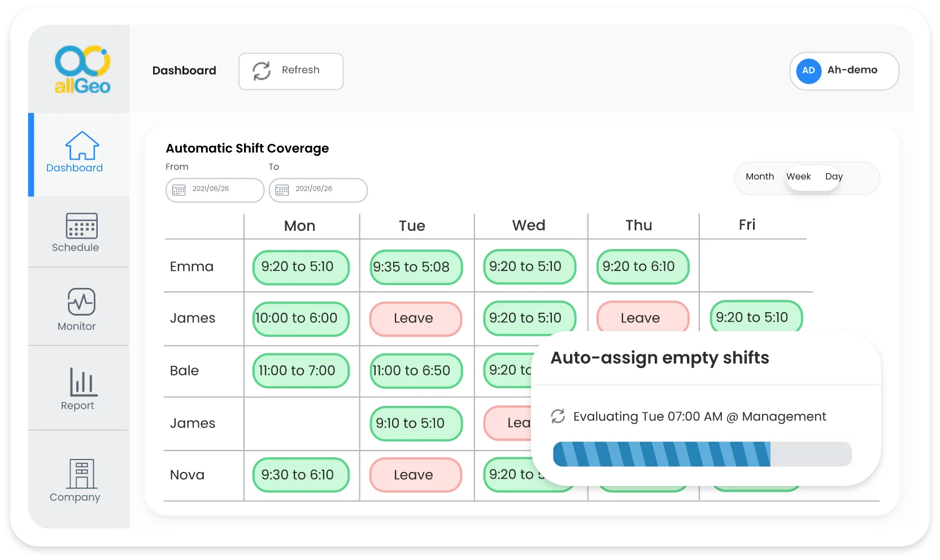The width and height of the screenshot is (940, 560).
Task: Click the refresh icon inside the Refresh button
Action: coord(262,71)
